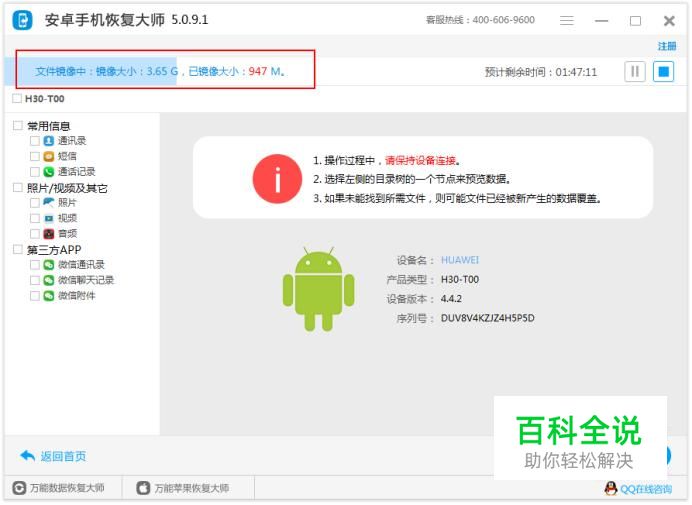Click the 4.4.2 device version value

(x=451, y=299)
